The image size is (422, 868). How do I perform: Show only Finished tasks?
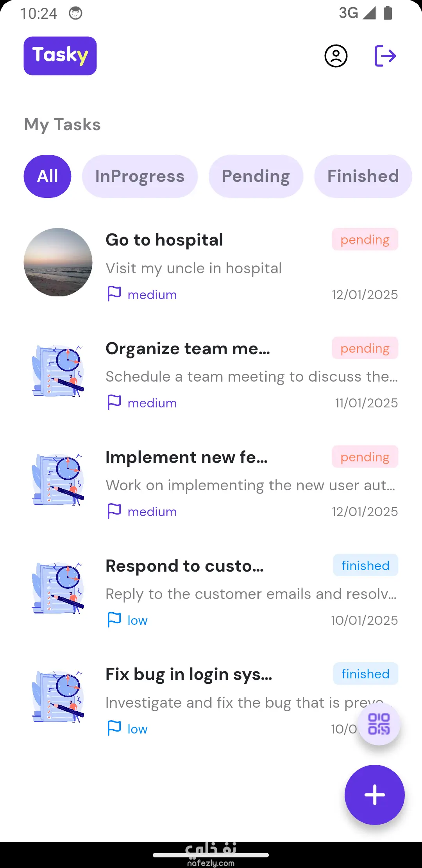(x=363, y=176)
